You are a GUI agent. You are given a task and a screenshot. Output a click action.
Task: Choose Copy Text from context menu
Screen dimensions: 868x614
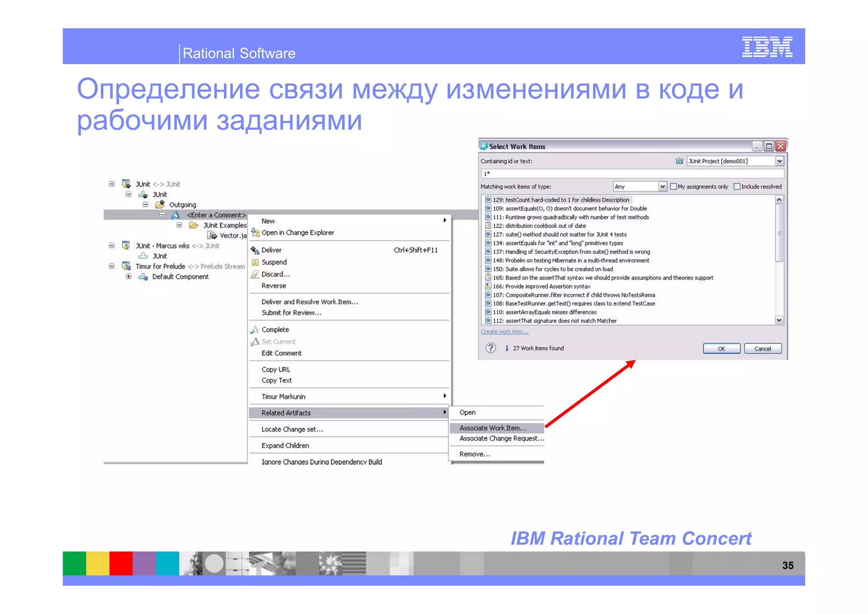(350, 380)
